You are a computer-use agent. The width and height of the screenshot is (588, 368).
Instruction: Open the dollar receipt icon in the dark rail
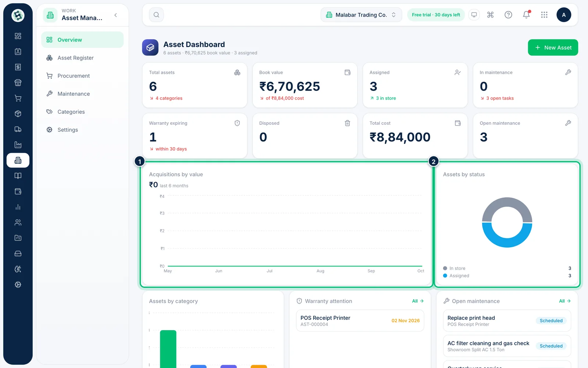(18, 67)
